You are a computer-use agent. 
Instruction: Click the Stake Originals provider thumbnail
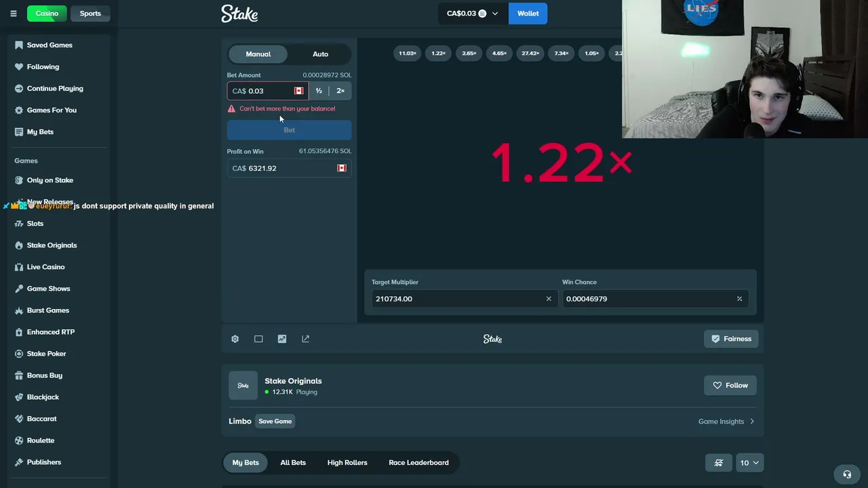click(x=243, y=386)
